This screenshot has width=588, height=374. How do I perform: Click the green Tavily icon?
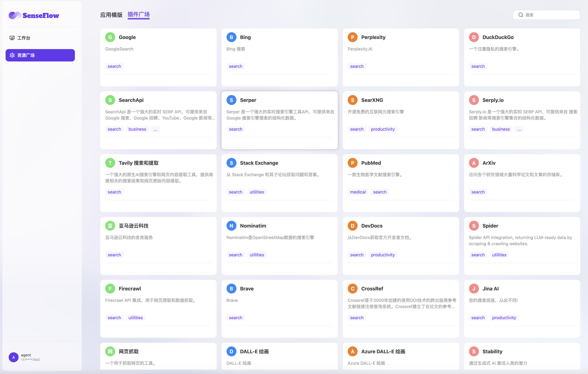[110, 163]
